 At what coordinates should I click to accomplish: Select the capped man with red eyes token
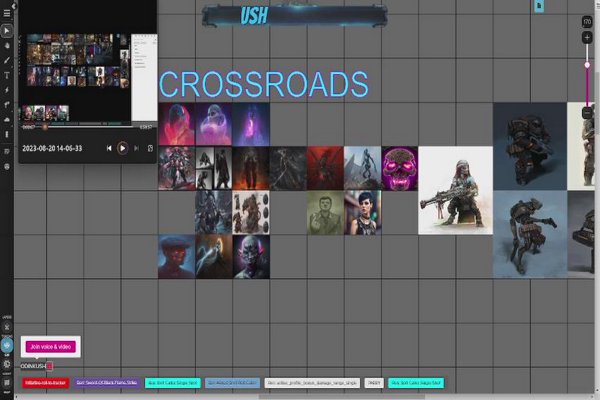[x=176, y=257]
